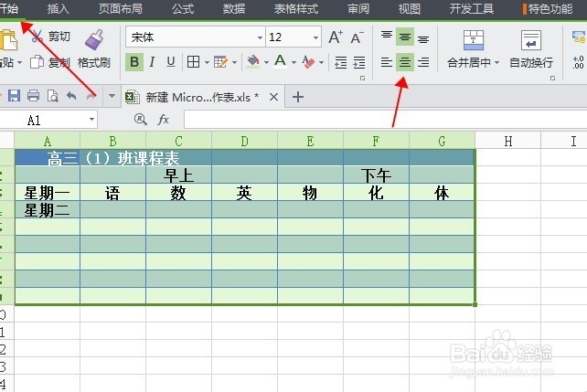The height and width of the screenshot is (392, 587).
Task: Click the clear formatting eraser icon
Action: coord(308,62)
